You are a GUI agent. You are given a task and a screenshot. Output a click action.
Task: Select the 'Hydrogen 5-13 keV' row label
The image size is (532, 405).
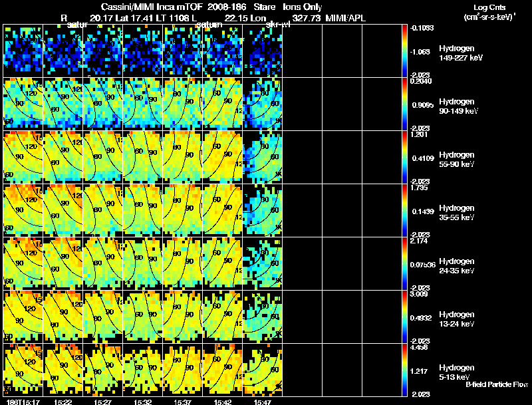[457, 372]
